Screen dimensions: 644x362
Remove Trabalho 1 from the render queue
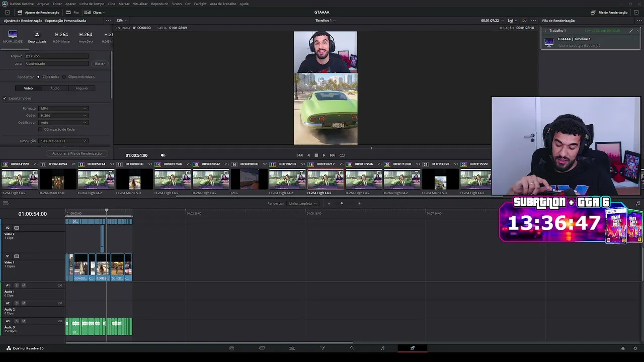pyautogui.click(x=637, y=31)
